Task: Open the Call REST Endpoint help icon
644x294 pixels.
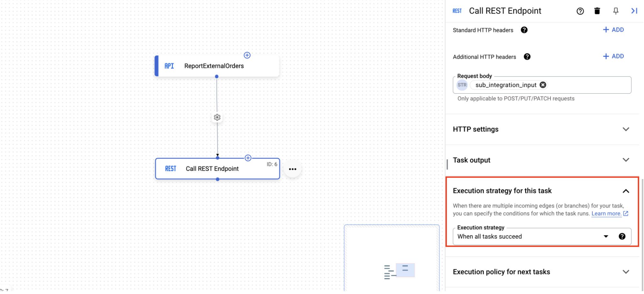Action: 580,11
